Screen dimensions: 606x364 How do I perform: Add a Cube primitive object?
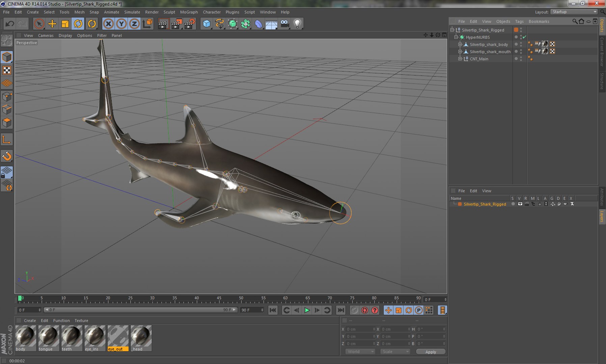(x=206, y=24)
